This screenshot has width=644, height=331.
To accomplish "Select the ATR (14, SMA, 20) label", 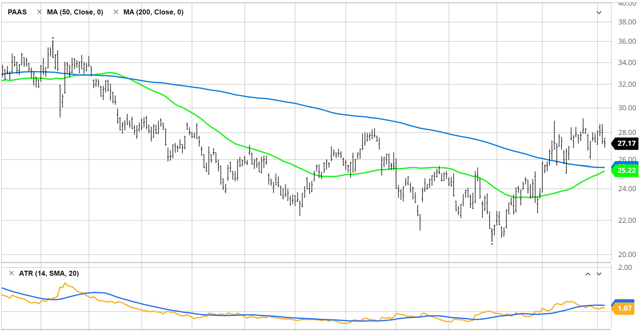I will point(49,273).
